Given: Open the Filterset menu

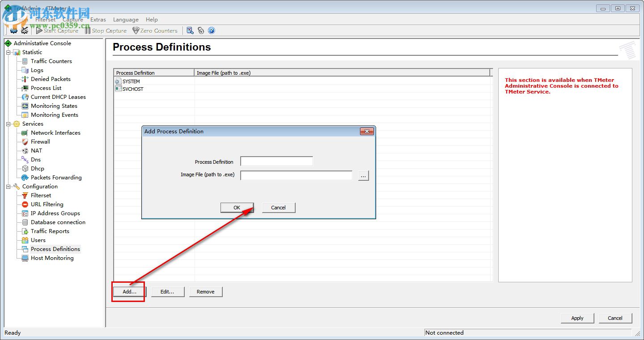Looking at the screenshot, I should click(45, 20).
